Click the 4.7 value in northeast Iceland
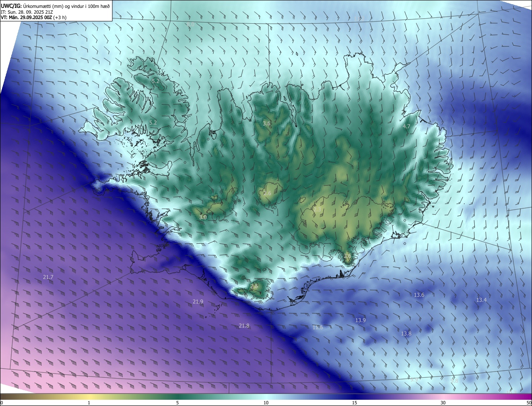Viewport: 532px width, 406px height. tap(406, 126)
